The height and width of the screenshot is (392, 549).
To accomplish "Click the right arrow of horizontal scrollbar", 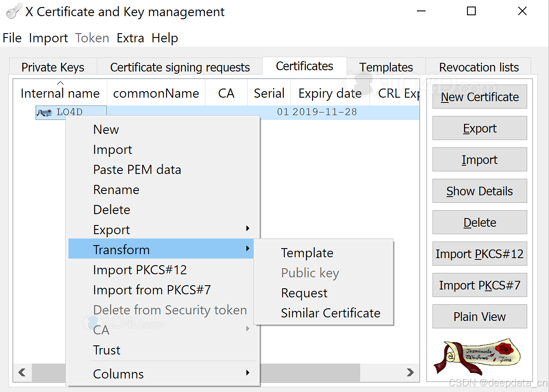I will pyautogui.click(x=410, y=372).
